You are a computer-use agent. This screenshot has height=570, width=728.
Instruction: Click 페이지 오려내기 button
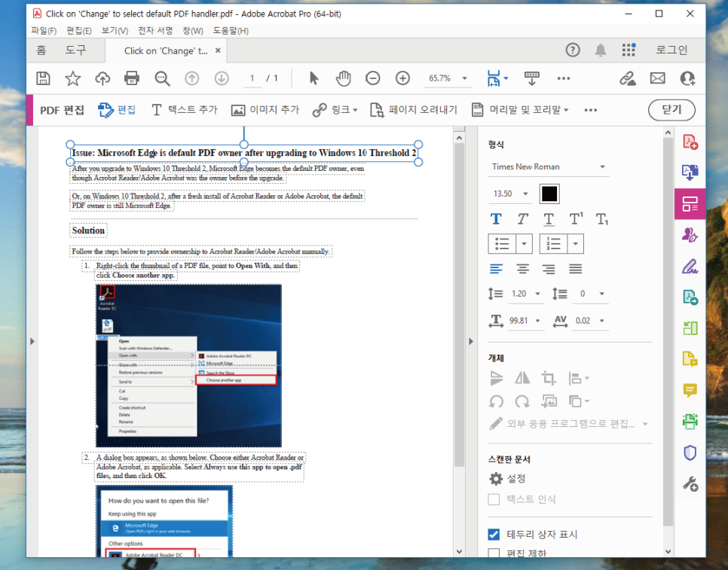413,110
